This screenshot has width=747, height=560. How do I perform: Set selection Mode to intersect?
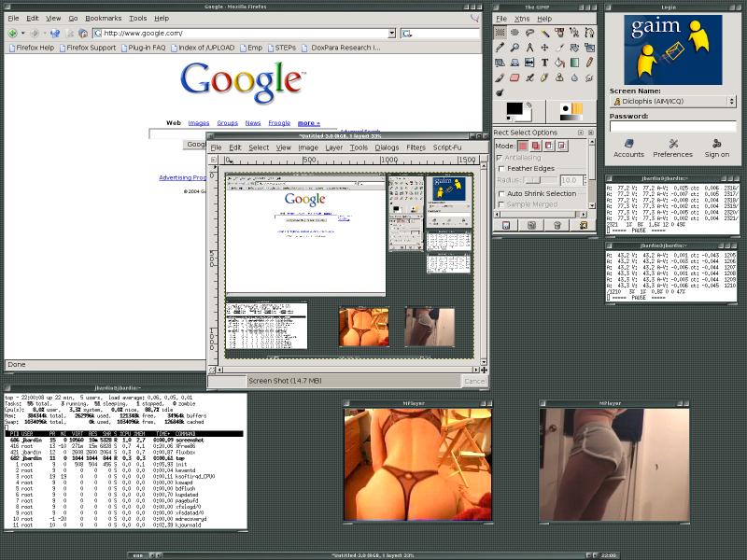pos(562,146)
